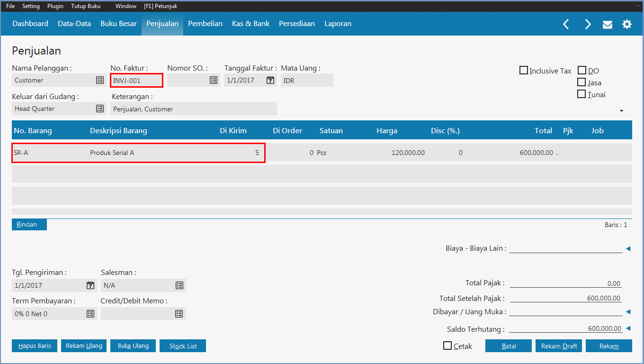Open the Window menu
This screenshot has width=644, height=364.
[x=126, y=6]
